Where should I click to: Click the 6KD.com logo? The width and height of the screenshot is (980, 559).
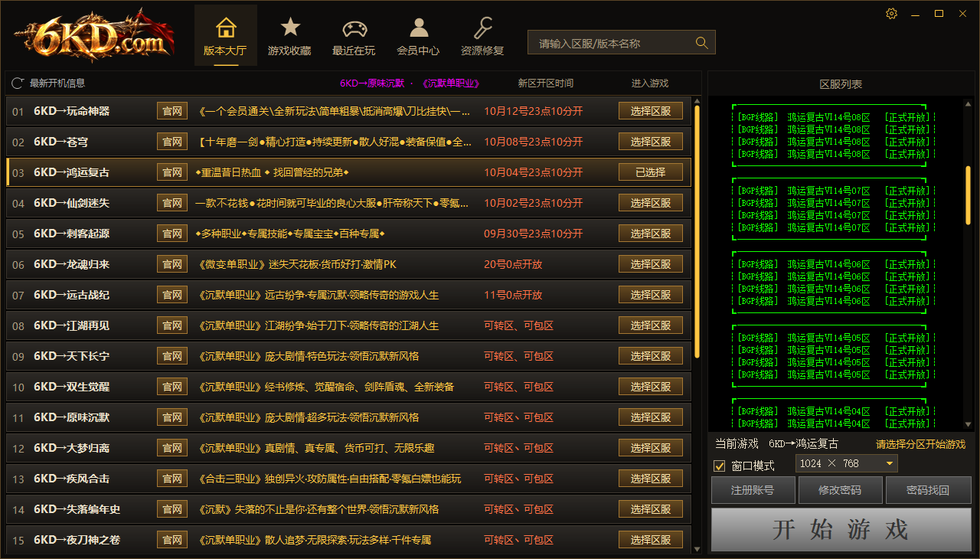coord(93,37)
